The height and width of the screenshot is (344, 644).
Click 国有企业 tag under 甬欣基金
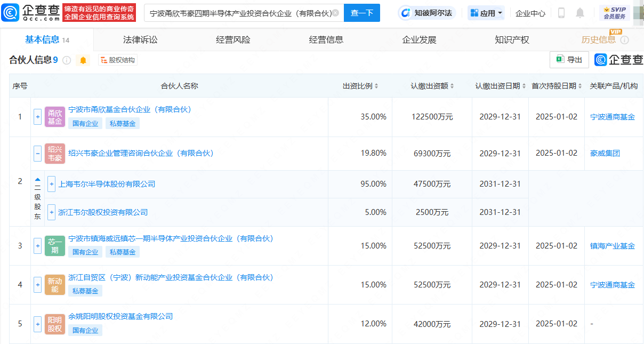(85, 124)
